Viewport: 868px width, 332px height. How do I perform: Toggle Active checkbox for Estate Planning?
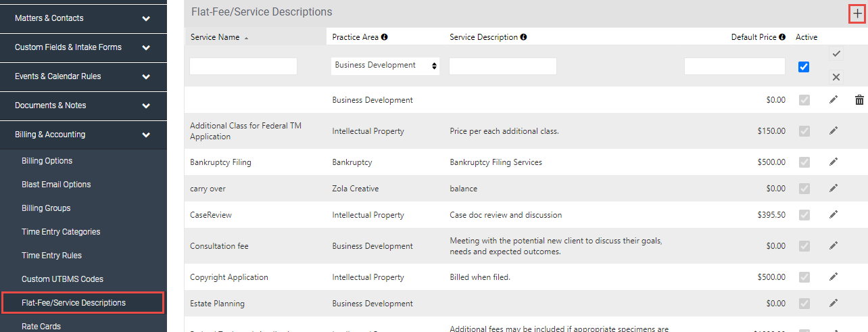coord(804,304)
